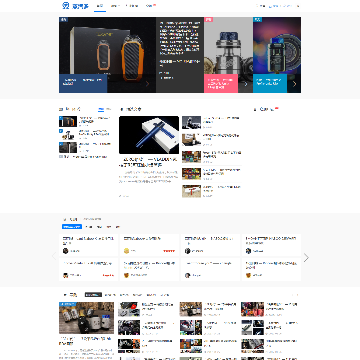The width and height of the screenshot is (360, 360).
Task: Click arrow on the light blue banner caption
Action: pos(294,84)
